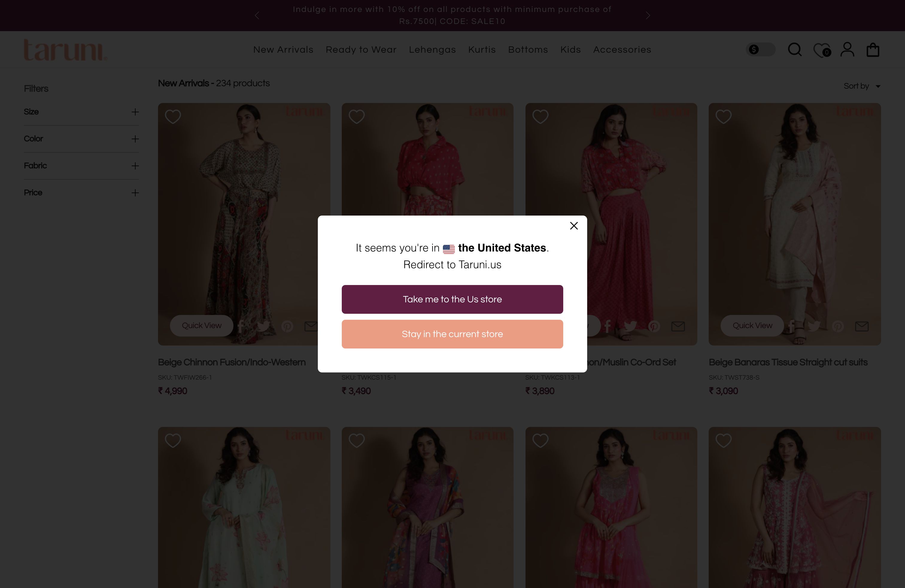Open the search icon in header
This screenshot has height=588, width=905.
(x=794, y=50)
